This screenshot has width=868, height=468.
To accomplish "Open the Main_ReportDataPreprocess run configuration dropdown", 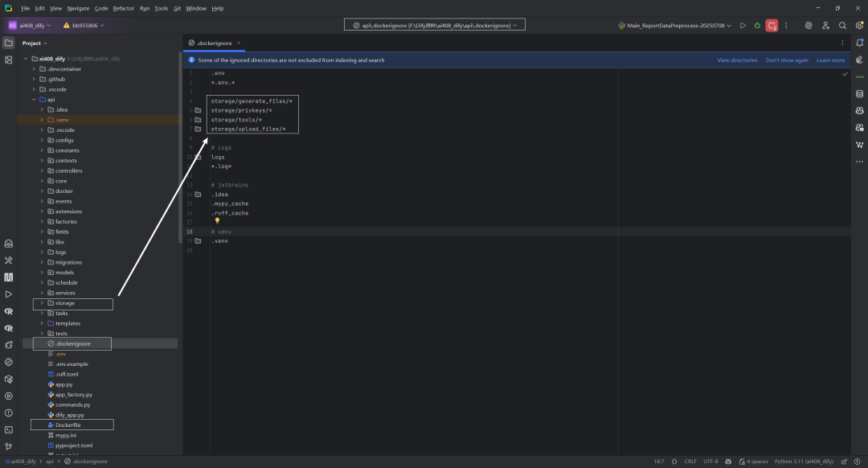I will pyautogui.click(x=675, y=26).
